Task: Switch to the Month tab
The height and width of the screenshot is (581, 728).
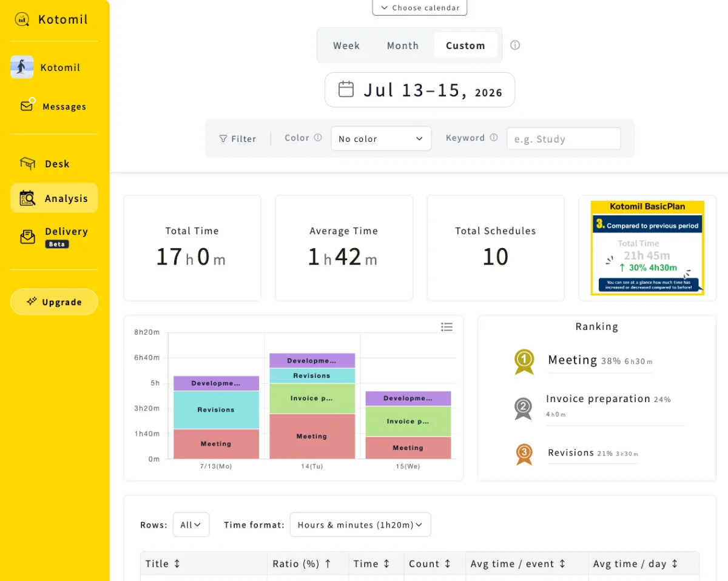Action: (x=403, y=45)
